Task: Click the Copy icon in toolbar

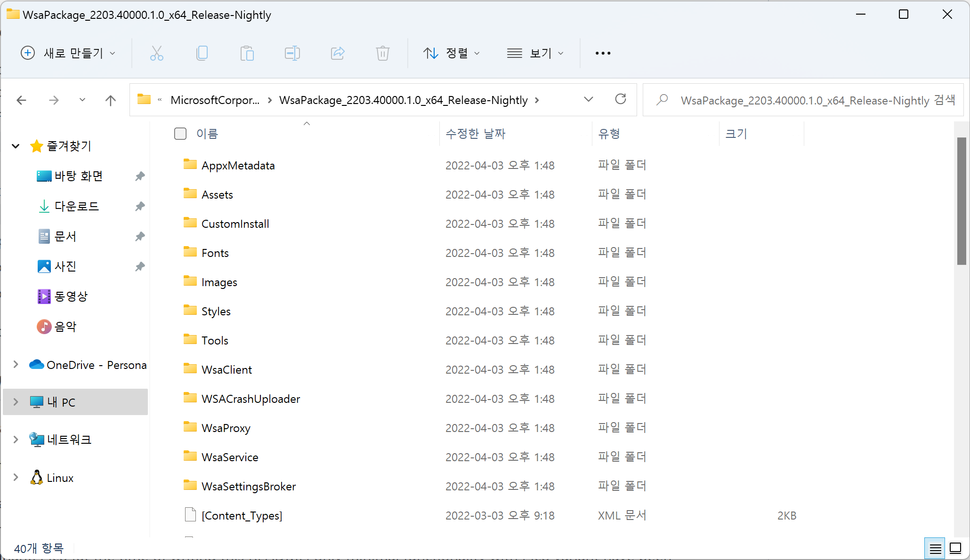Action: tap(202, 53)
